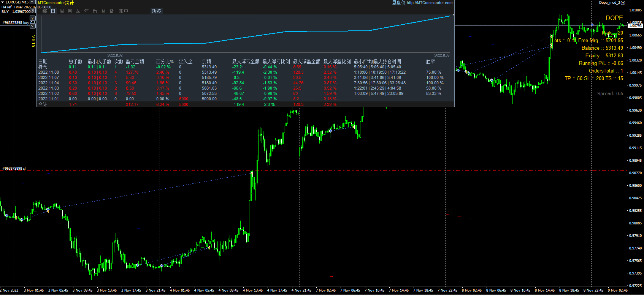Open the question mark help button
644x295 pixels.
click(x=33, y=18)
